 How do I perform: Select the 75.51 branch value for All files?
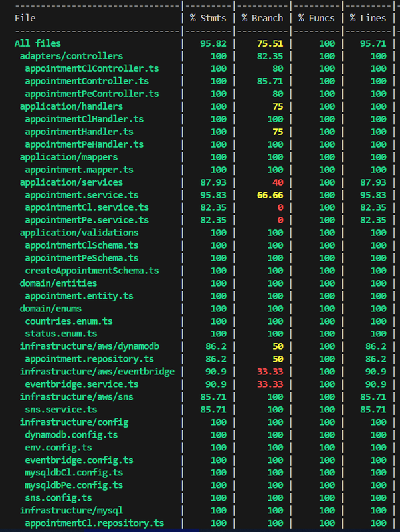[x=270, y=43]
